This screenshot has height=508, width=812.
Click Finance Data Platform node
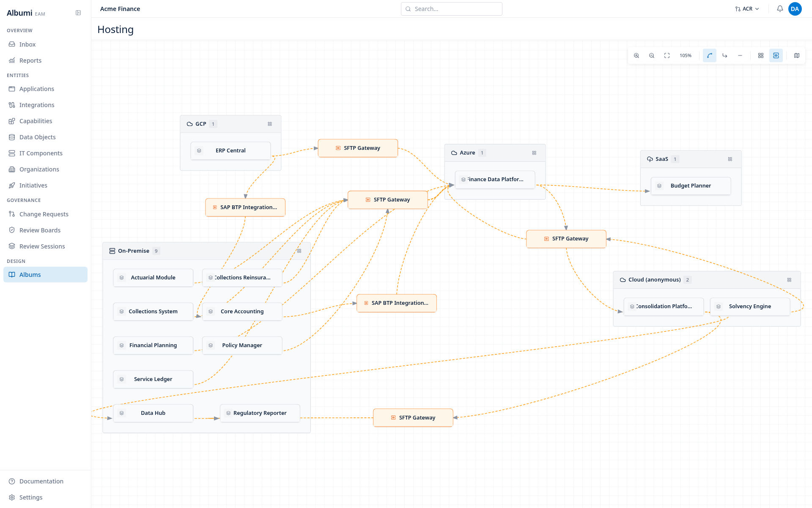point(495,179)
